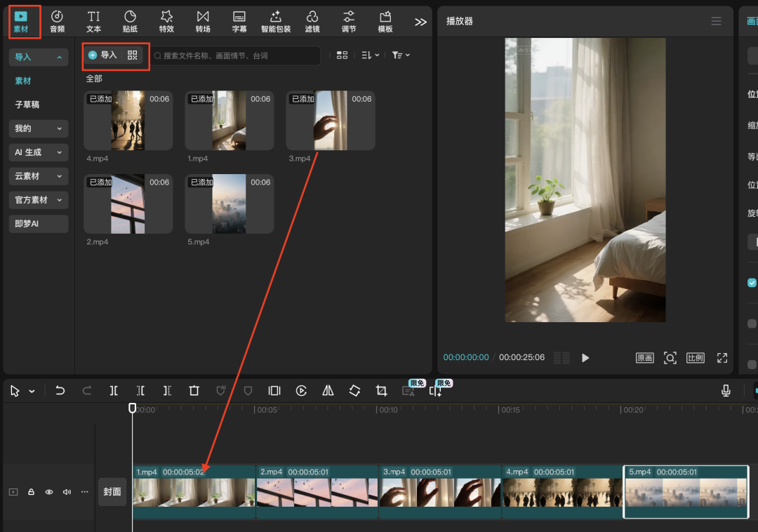The width and height of the screenshot is (758, 532).
Task: Lock the main video track
Action: 31,492
